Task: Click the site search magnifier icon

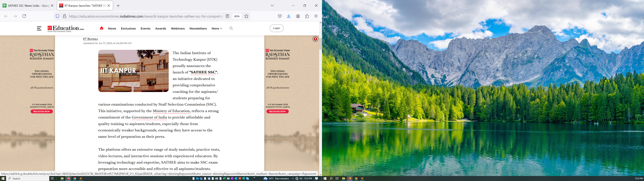Action: click(231, 28)
